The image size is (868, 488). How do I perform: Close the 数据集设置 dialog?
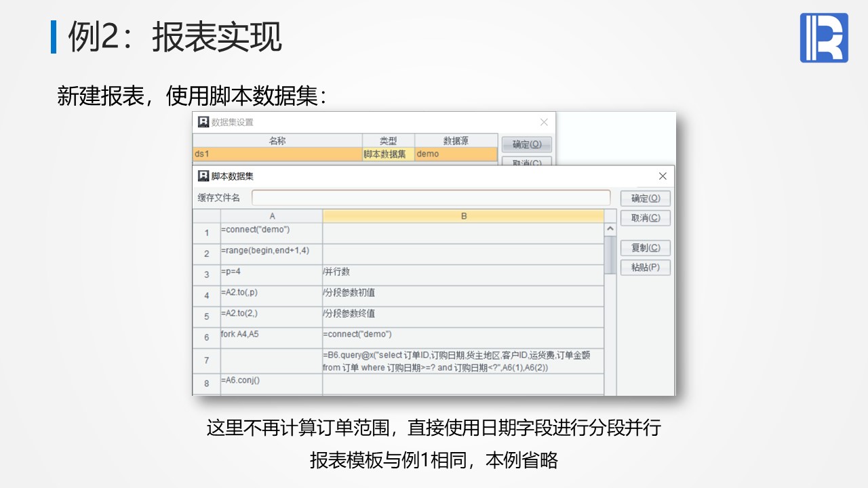544,122
